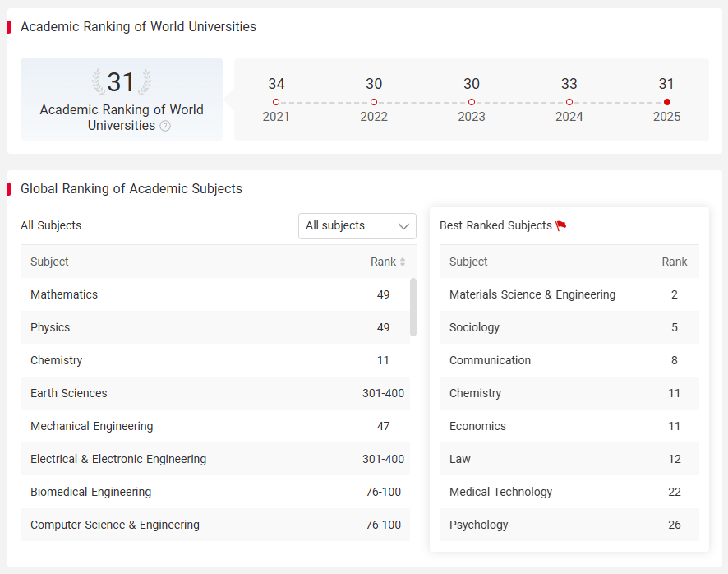728x574 pixels.
Task: Click the Subject column header in All Subjects
Action: point(49,262)
